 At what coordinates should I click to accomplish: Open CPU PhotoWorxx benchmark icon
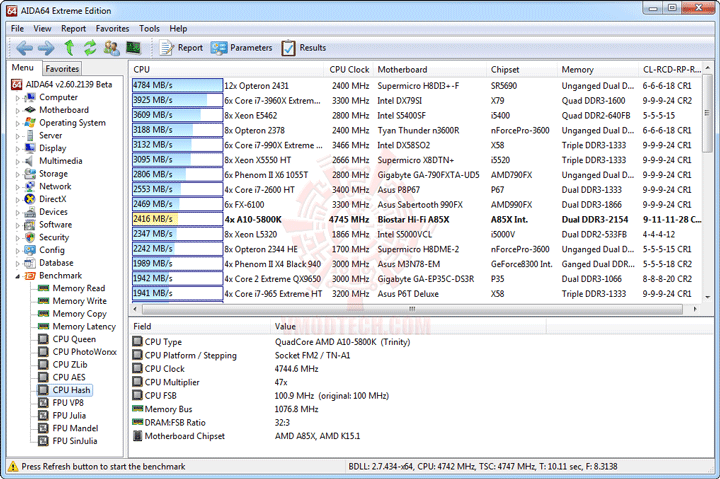pos(43,352)
